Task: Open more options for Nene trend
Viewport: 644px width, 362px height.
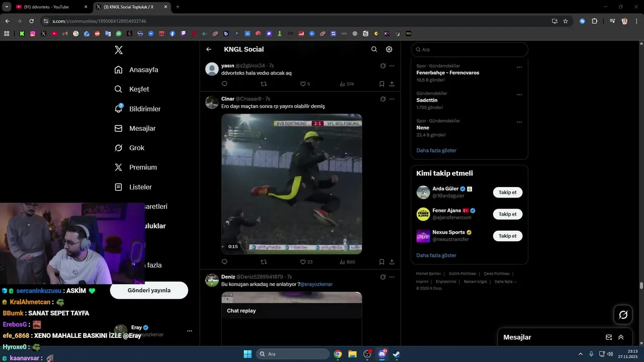Action: point(519,122)
